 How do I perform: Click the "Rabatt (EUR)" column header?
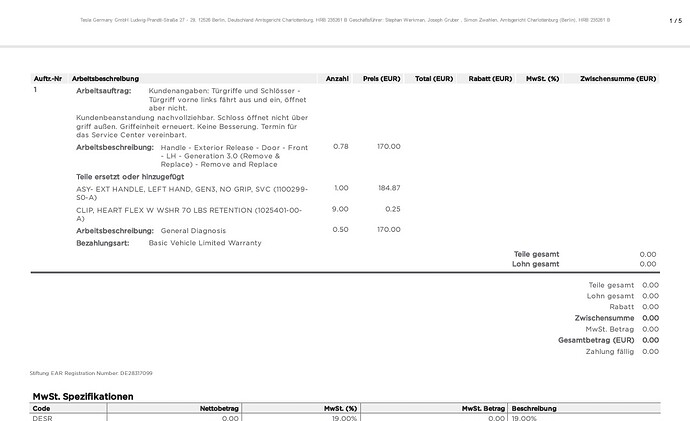pos(490,79)
